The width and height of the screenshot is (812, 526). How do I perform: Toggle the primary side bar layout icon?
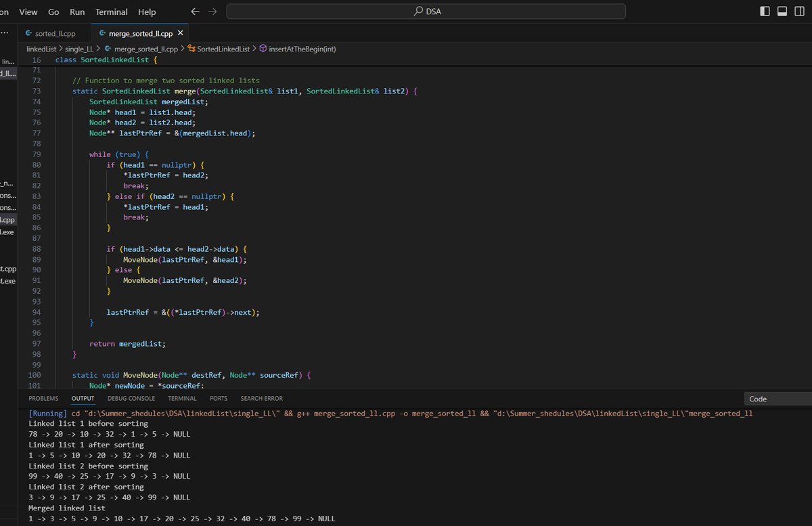[x=765, y=12]
